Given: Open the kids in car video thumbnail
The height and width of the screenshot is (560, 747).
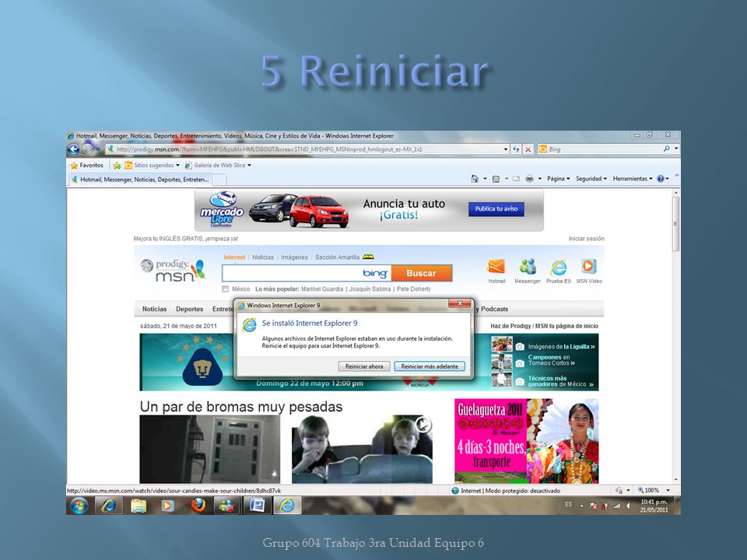Looking at the screenshot, I should [x=362, y=450].
